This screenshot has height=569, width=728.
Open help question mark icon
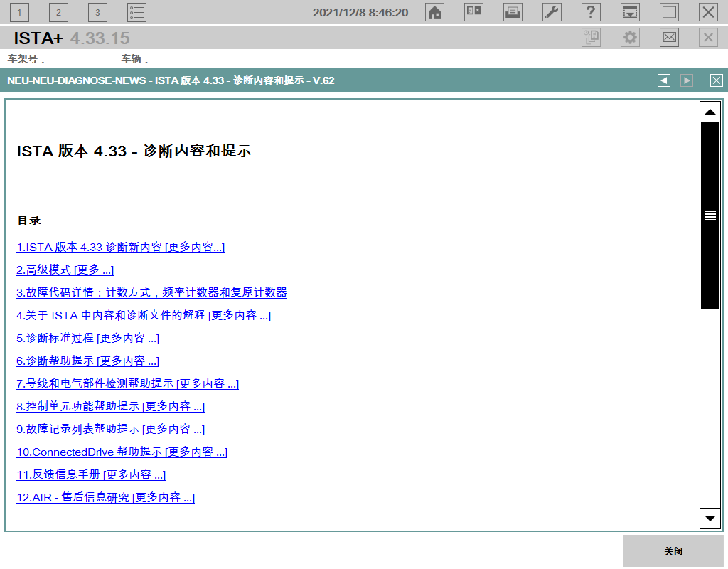pyautogui.click(x=591, y=13)
